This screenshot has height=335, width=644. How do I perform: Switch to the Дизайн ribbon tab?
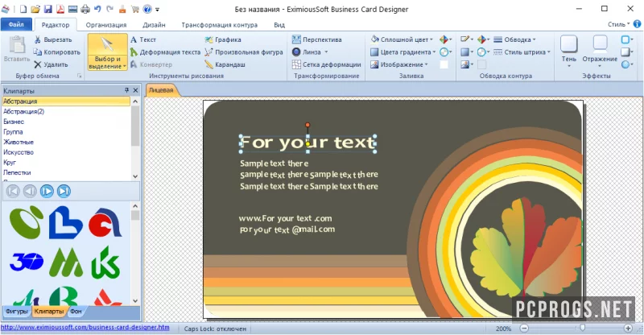(x=154, y=25)
